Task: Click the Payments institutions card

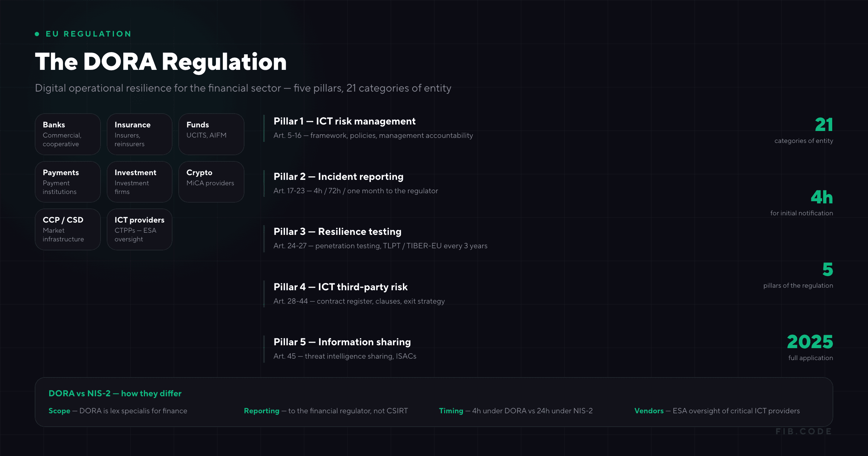Action: click(x=68, y=182)
